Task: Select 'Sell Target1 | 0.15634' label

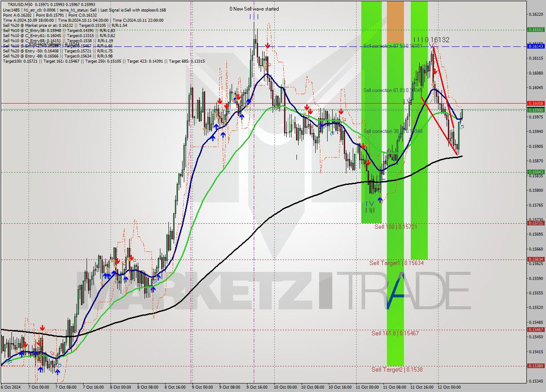Action: [x=396, y=263]
